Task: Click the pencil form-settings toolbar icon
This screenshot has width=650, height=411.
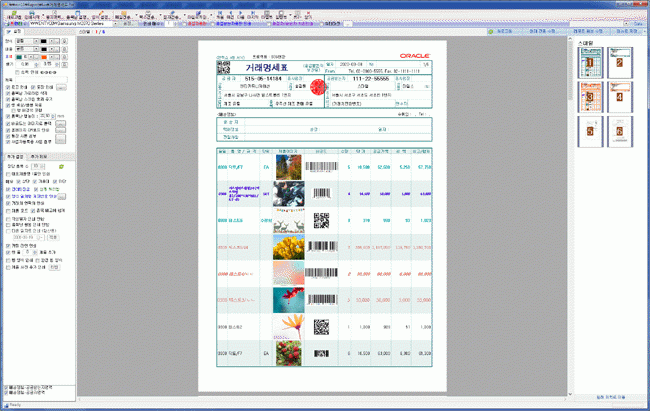Action: [x=101, y=13]
